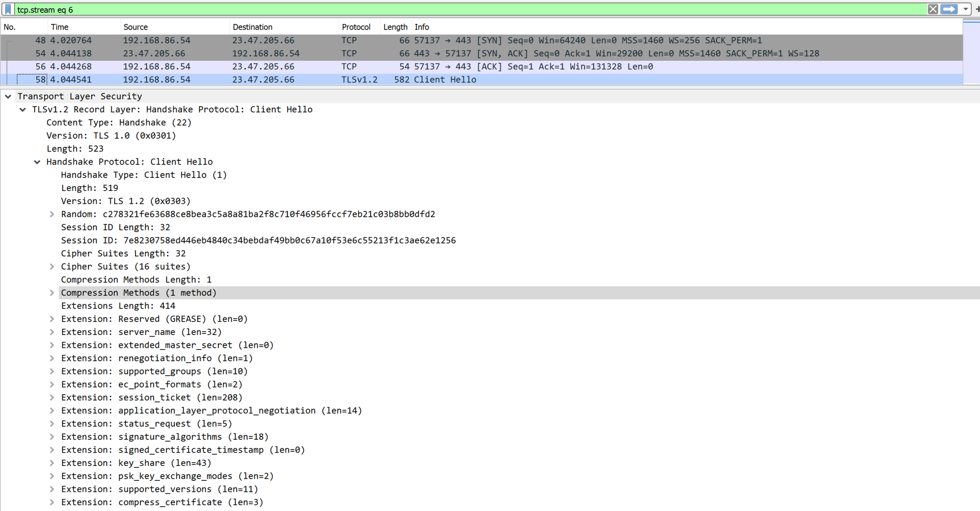Expand the key_share extension
The image size is (980, 511).
[x=52, y=463]
